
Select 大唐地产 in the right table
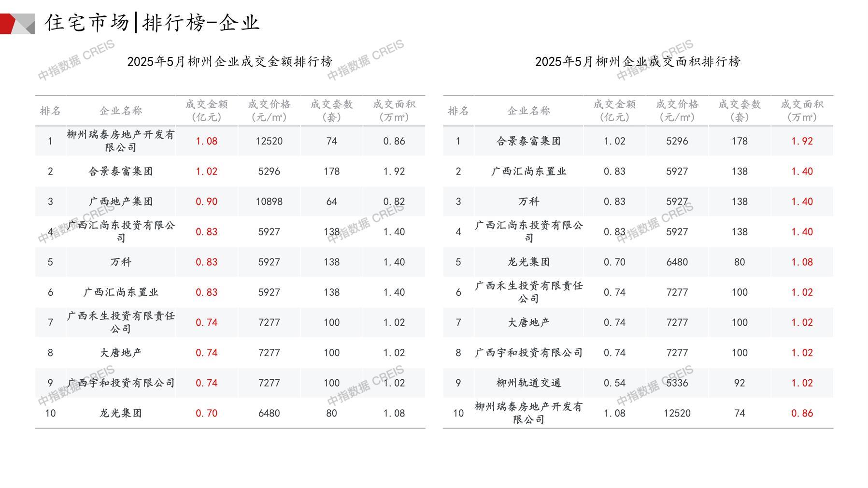(528, 322)
